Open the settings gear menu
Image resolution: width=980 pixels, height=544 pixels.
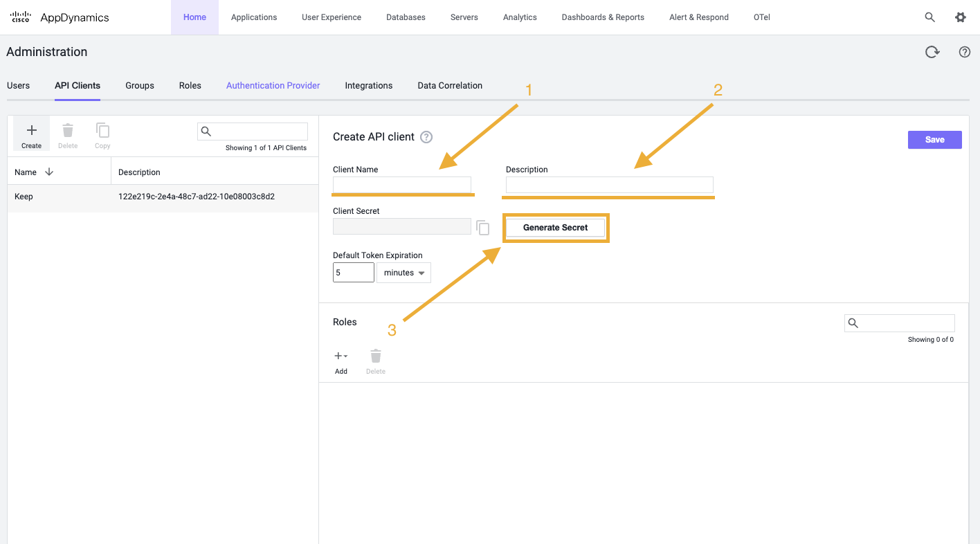pyautogui.click(x=961, y=17)
